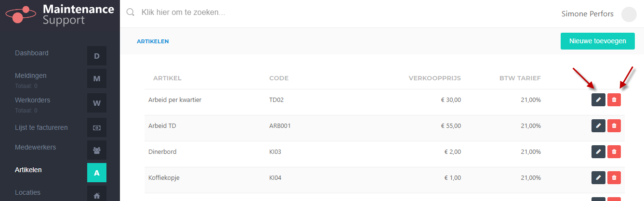
Task: Edit the Dinerbord article
Action: click(598, 151)
